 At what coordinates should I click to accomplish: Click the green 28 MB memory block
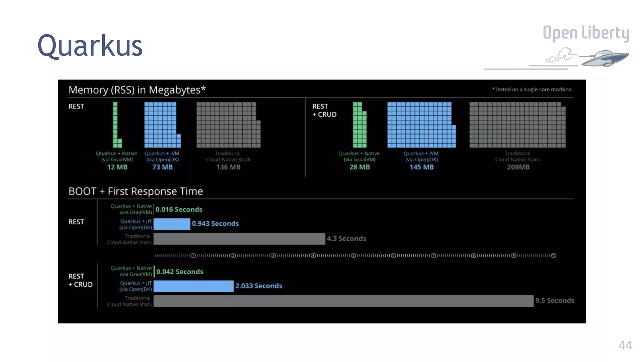[359, 126]
